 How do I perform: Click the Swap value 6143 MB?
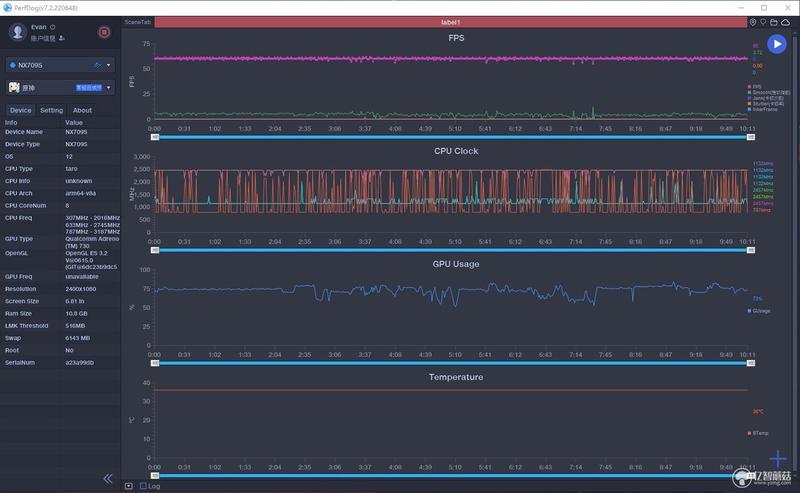coord(78,338)
